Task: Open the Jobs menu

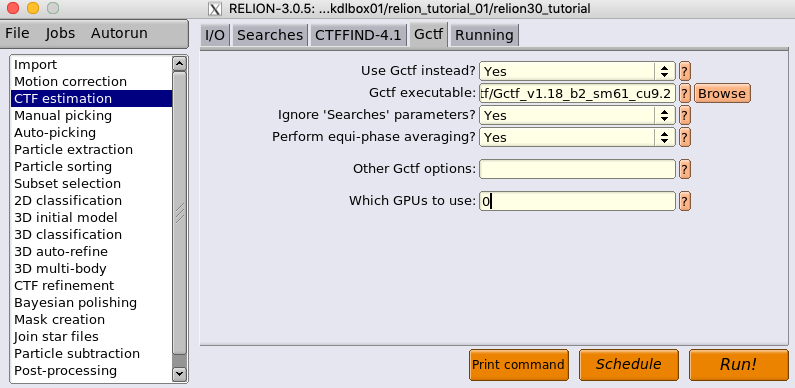Action: click(x=60, y=33)
